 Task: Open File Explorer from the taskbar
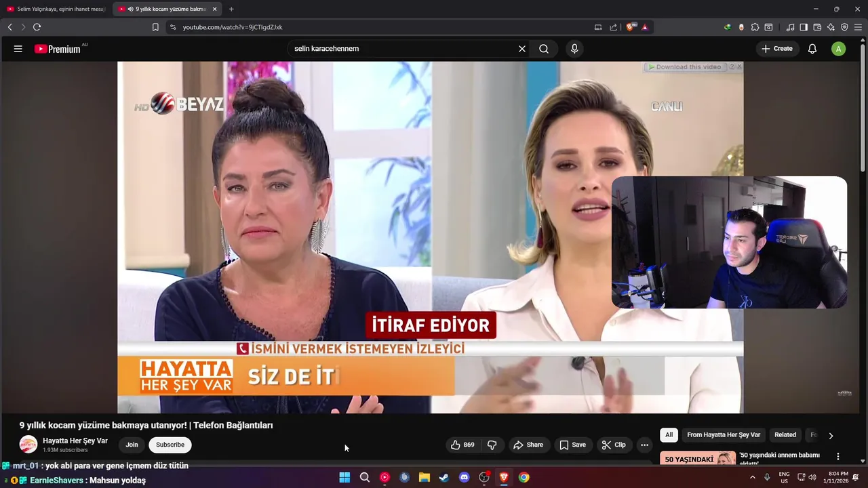click(x=425, y=477)
